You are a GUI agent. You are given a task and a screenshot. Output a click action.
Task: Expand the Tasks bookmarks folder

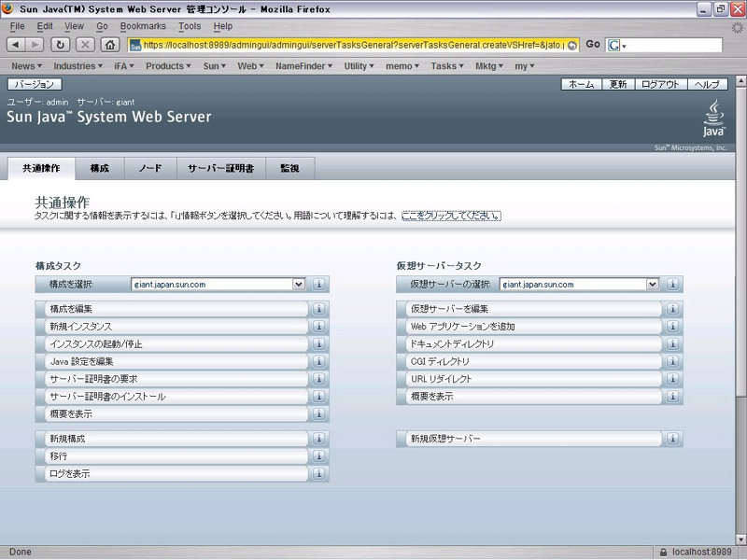(x=447, y=66)
